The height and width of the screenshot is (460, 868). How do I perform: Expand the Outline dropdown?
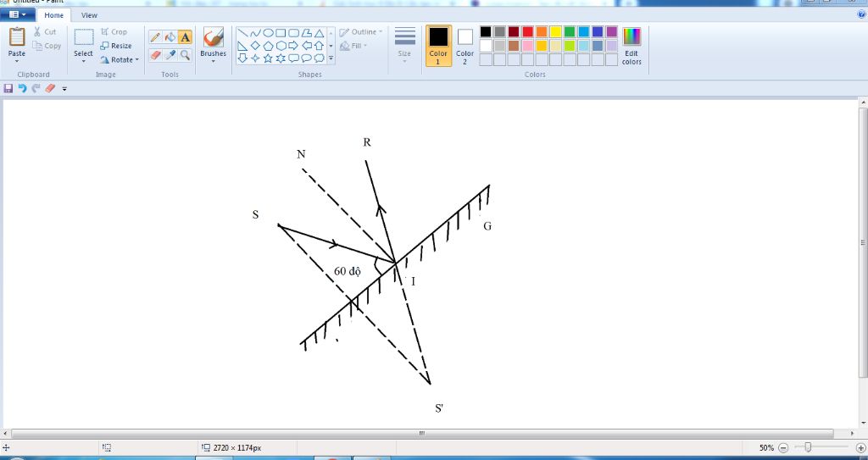coord(381,31)
